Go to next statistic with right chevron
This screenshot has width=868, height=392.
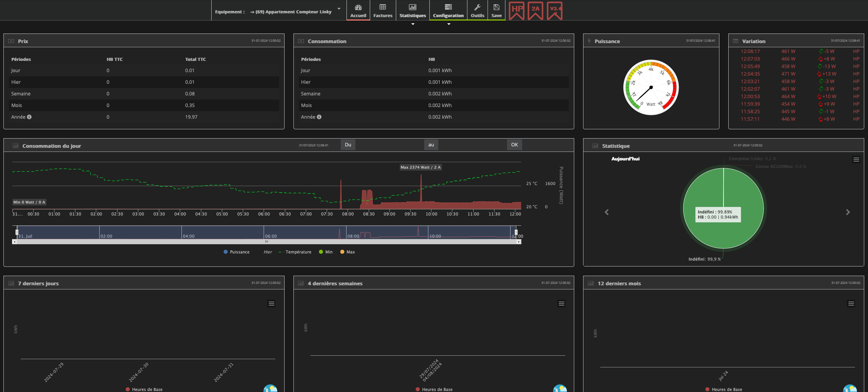[848, 212]
